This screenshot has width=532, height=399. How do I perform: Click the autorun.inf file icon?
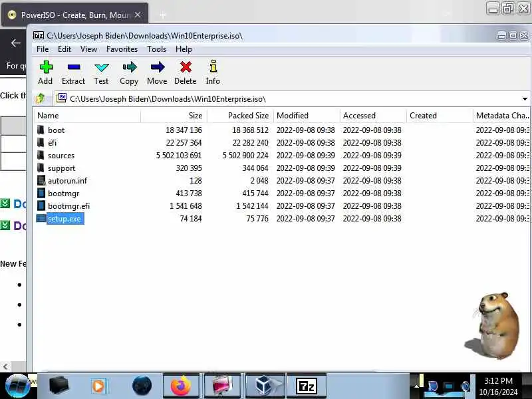(41, 180)
